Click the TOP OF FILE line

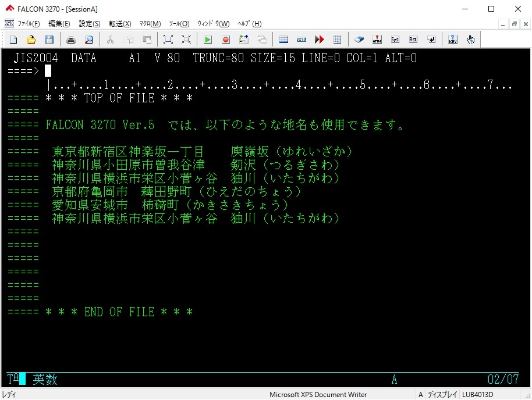tap(119, 98)
